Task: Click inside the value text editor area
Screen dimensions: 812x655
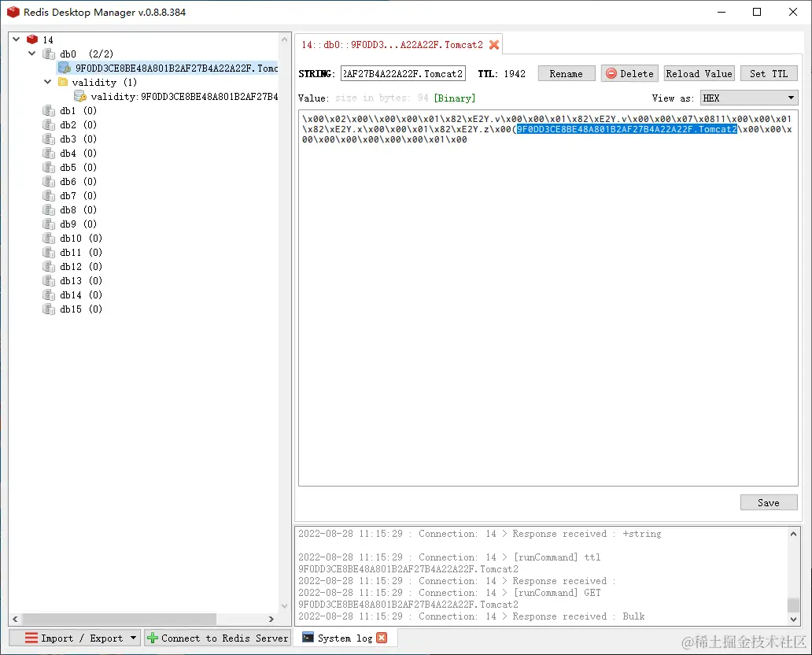Action: [x=548, y=298]
